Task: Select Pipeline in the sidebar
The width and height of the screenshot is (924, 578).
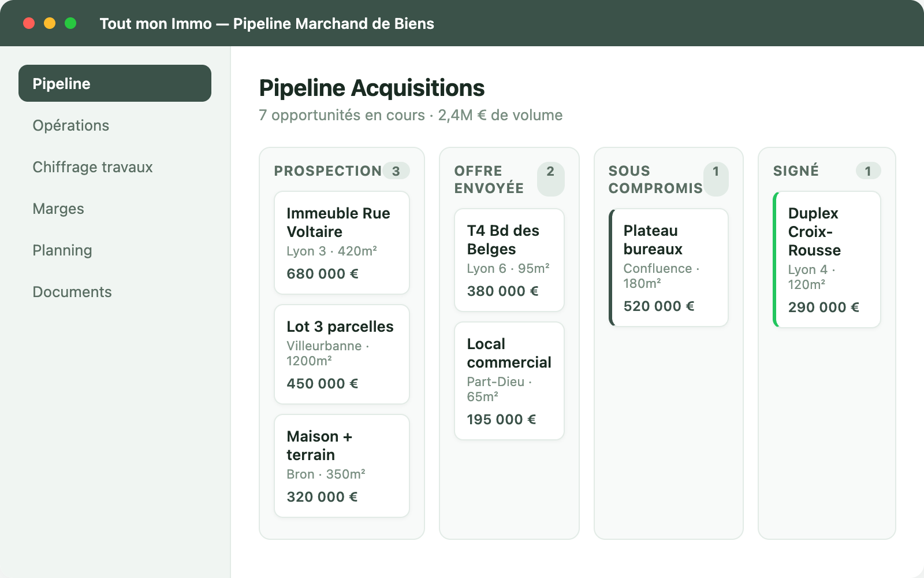Action: [115, 83]
